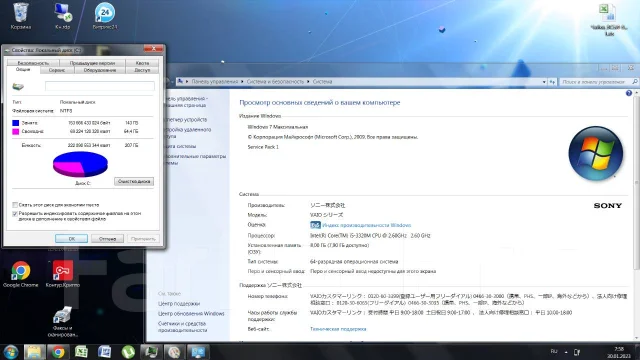This screenshot has width=640, height=360.
Task: Open Диспетчер устройств in left panel
Action: pos(187,120)
